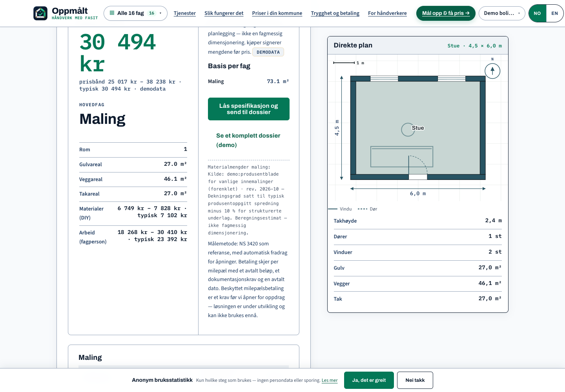The width and height of the screenshot is (565, 392).
Task: Click the compass north arrow icon
Action: 492,71
